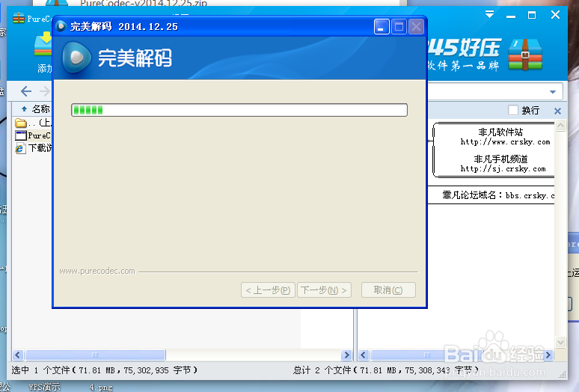Click the sort arrow beside 名称 column
This screenshot has width=579, height=392.
[25, 109]
